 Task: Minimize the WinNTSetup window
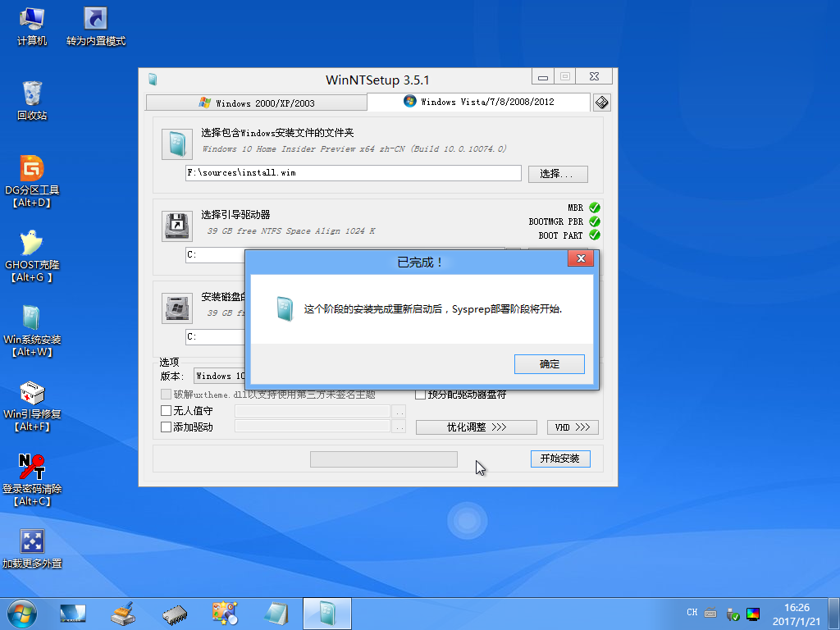click(543, 76)
